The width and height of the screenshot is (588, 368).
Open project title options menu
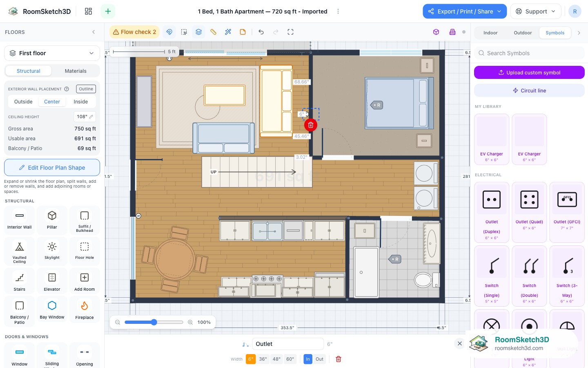338,11
